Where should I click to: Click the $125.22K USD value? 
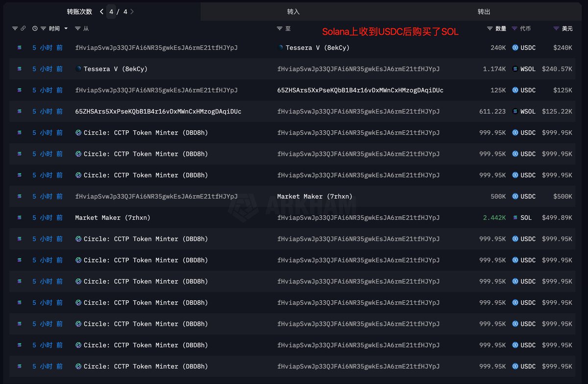pyautogui.click(x=557, y=112)
